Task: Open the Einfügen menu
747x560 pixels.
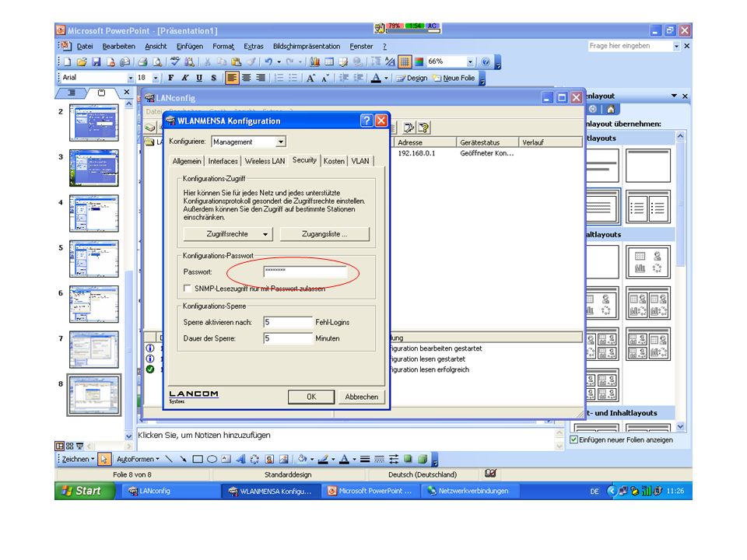Action: (190, 46)
